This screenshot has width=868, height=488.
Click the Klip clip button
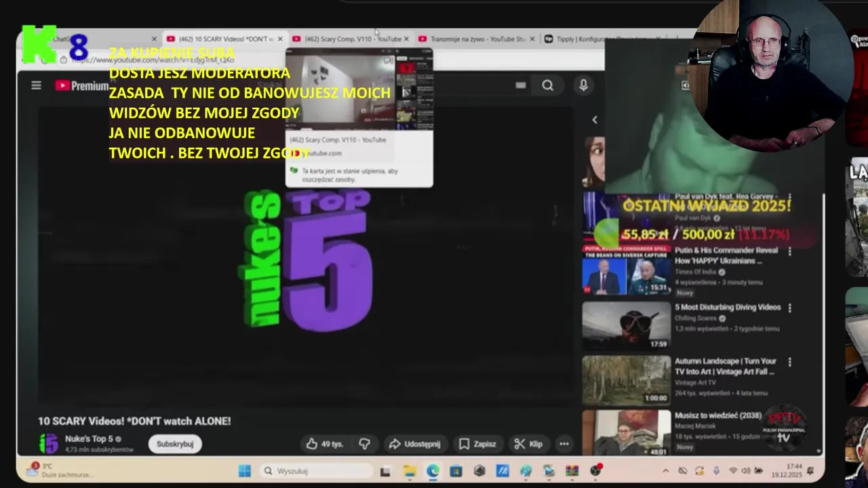(528, 444)
